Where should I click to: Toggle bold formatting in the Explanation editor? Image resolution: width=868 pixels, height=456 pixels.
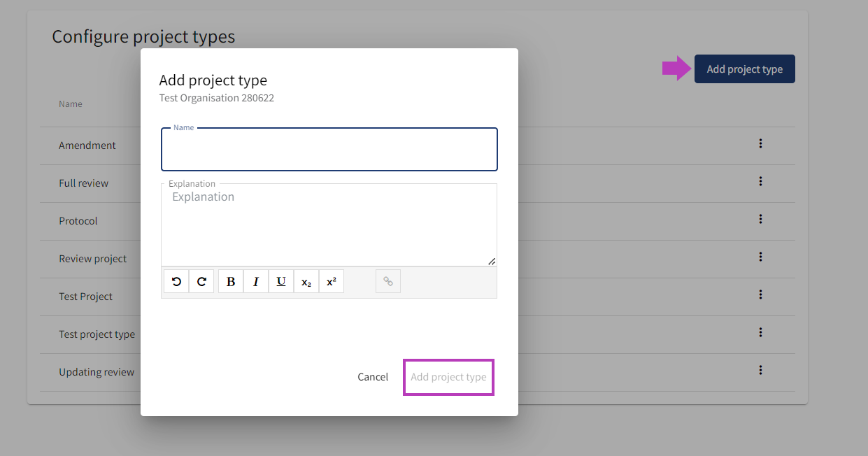tap(231, 282)
